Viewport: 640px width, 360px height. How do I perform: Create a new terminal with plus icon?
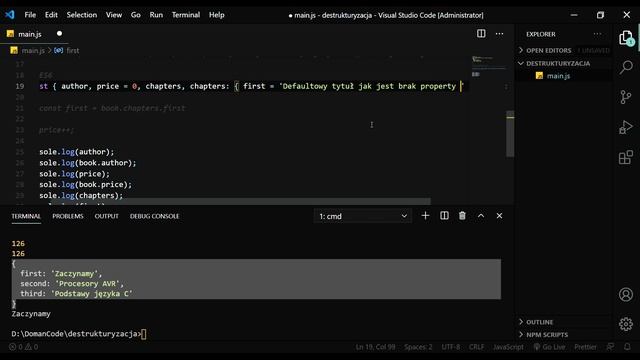pyautogui.click(x=425, y=216)
